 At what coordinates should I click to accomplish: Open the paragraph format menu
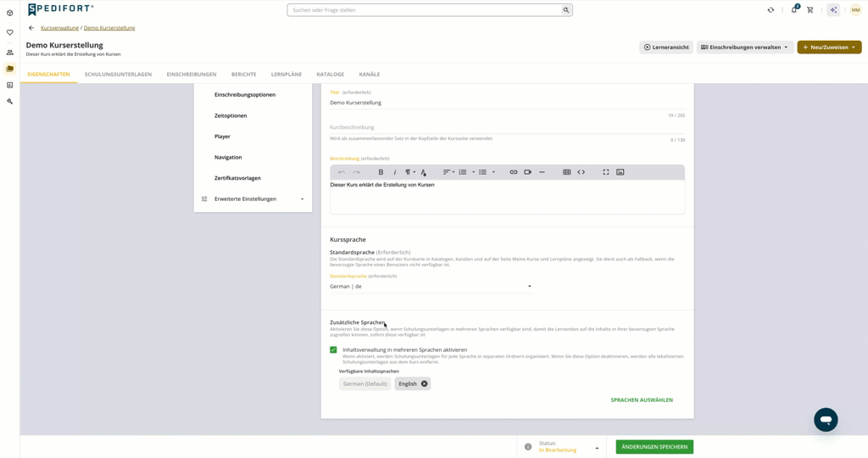[409, 172]
